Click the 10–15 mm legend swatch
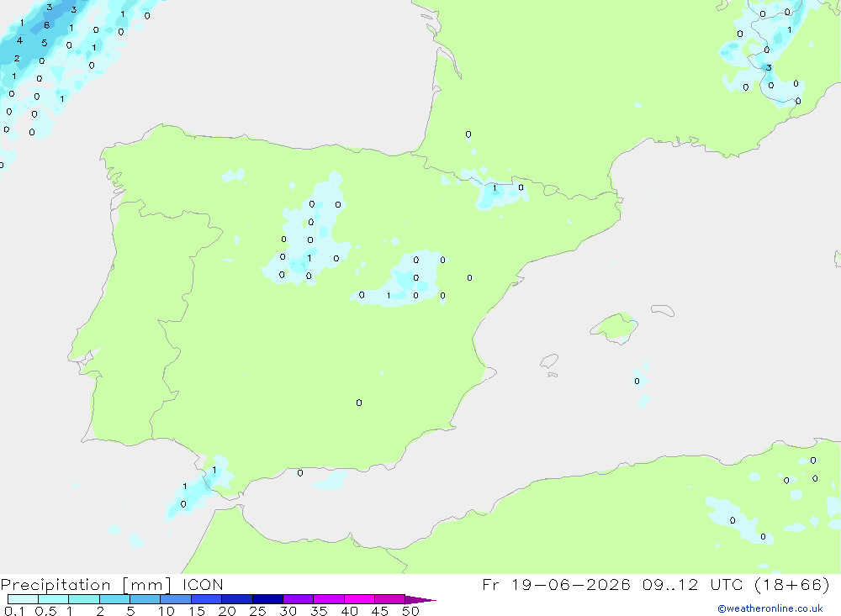Screen dimensions: 841x616 (176, 599)
